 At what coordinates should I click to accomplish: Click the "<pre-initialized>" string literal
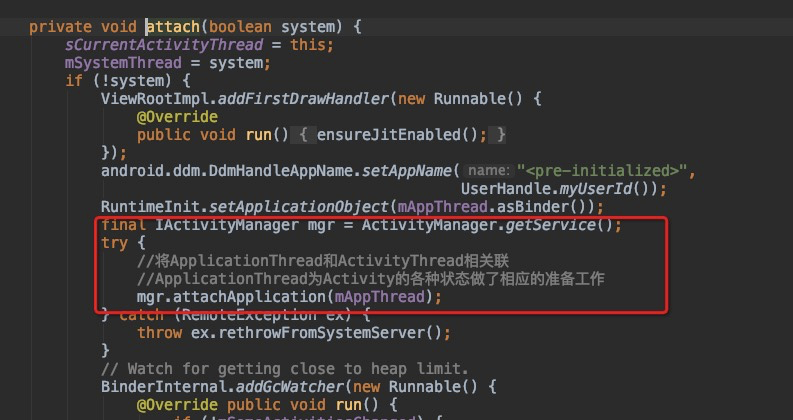[x=602, y=171]
